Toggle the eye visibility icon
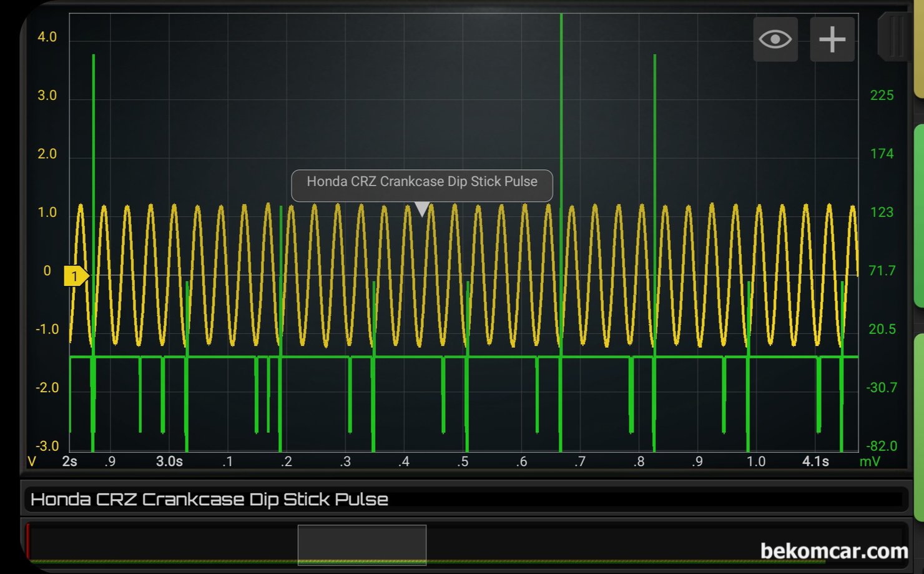 775,39
